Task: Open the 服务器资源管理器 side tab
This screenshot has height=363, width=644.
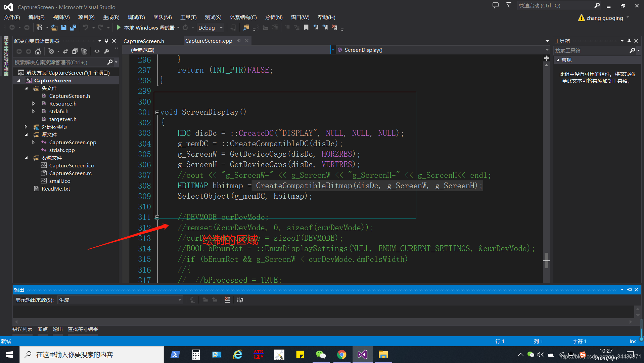Action: coord(6,56)
